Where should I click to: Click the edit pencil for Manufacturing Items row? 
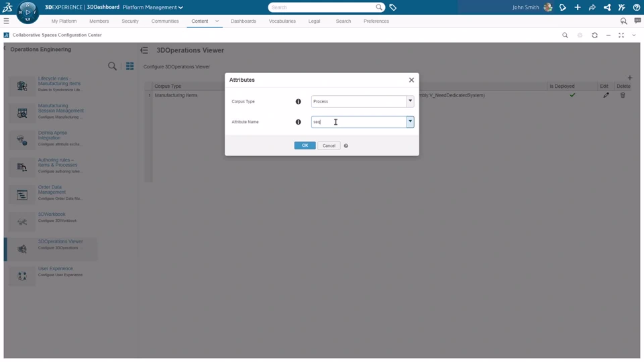pos(606,95)
